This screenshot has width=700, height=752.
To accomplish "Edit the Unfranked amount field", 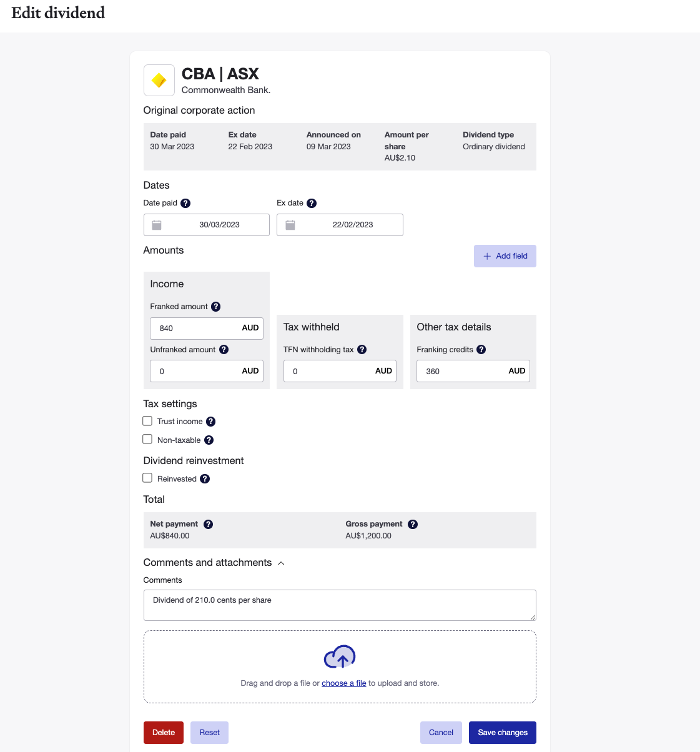I will [x=207, y=371].
